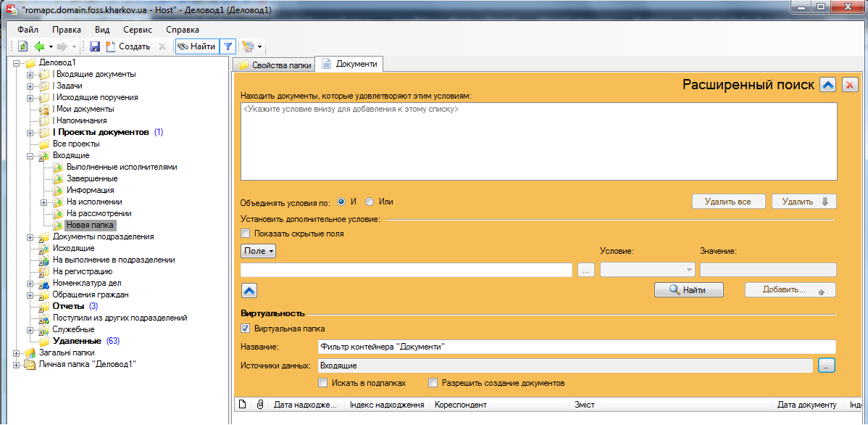The height and width of the screenshot is (425, 868).
Task: Switch to the Свойства папки tab
Action: pyautogui.click(x=275, y=64)
